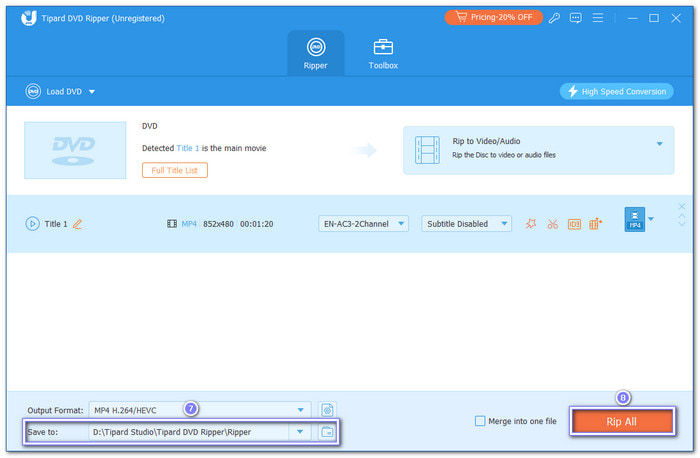Open the register key icon
This screenshot has height=458, width=700.
pyautogui.click(x=554, y=18)
